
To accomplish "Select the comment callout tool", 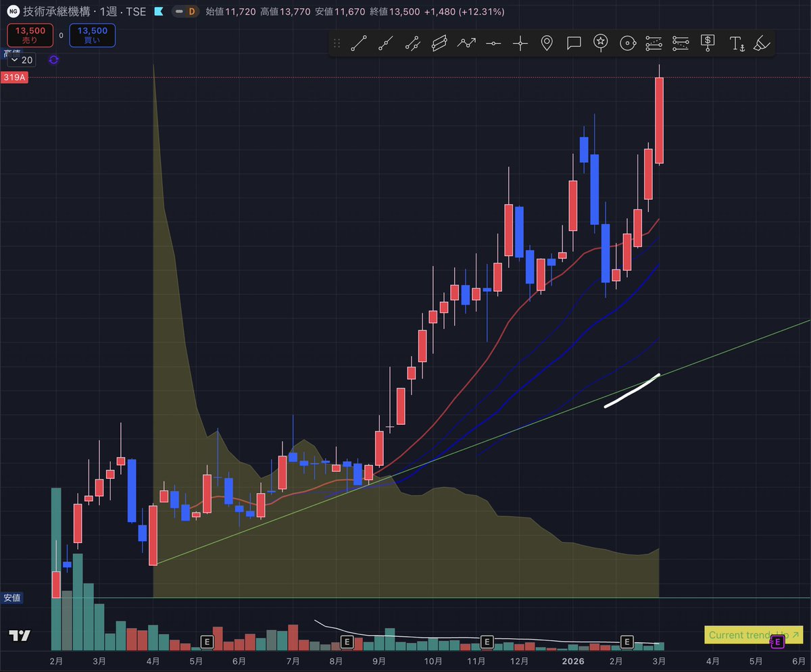I will (574, 44).
